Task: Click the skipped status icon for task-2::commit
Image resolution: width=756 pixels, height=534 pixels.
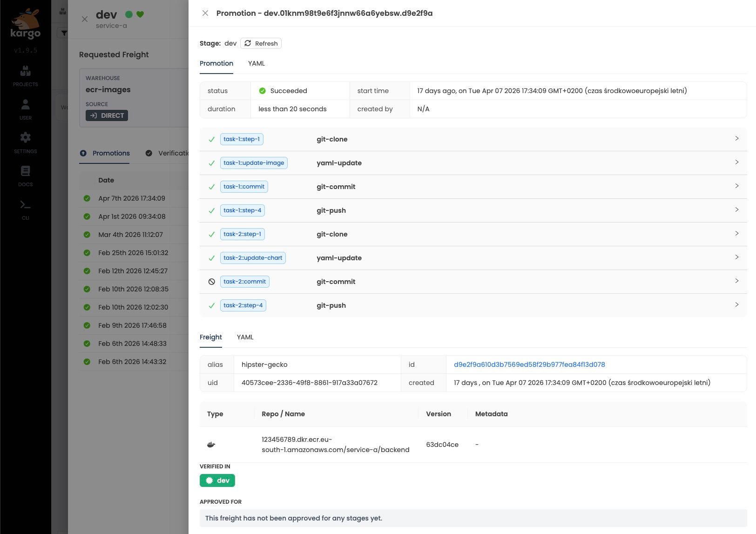Action: (x=211, y=282)
